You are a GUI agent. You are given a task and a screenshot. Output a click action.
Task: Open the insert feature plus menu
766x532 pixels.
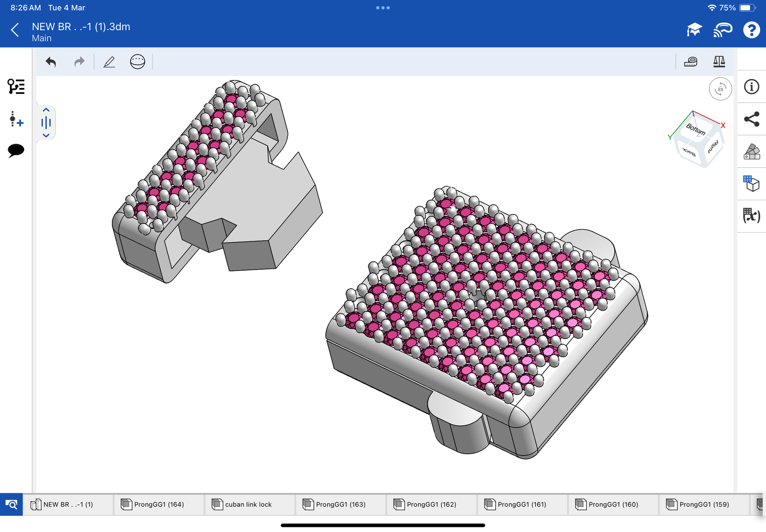point(16,119)
